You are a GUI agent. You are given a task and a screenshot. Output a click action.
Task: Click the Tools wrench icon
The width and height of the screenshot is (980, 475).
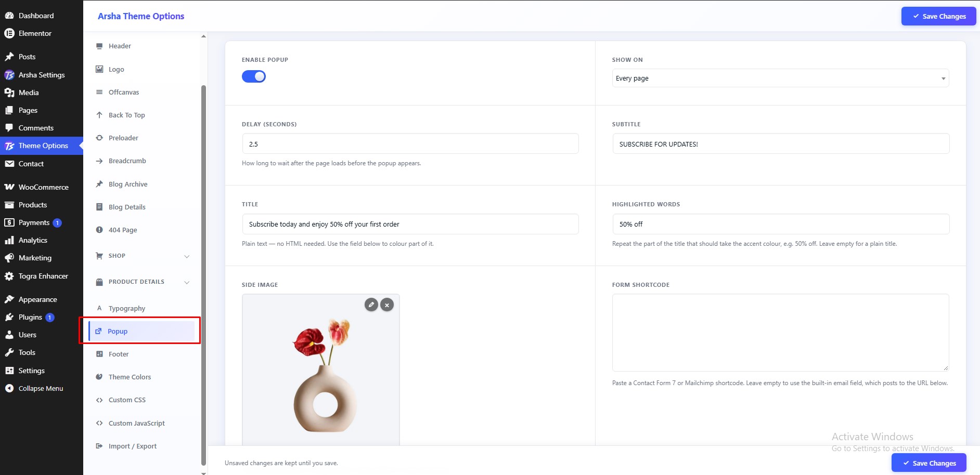pos(9,352)
